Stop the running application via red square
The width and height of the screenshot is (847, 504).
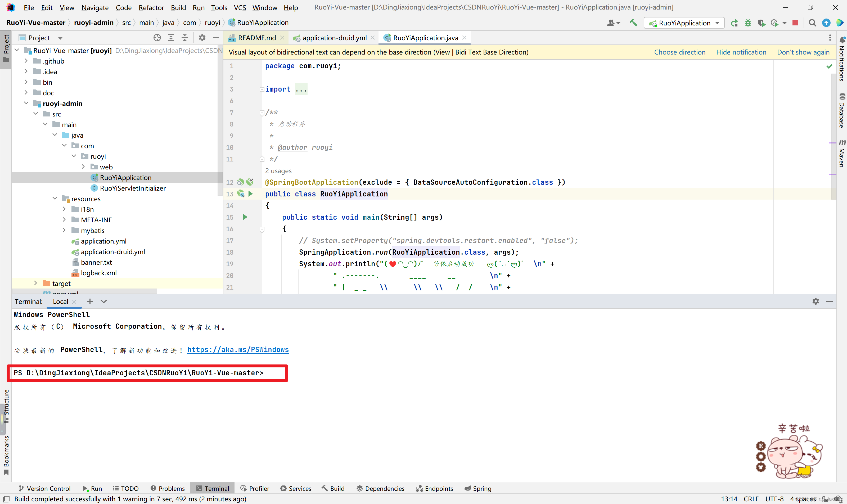(x=795, y=23)
